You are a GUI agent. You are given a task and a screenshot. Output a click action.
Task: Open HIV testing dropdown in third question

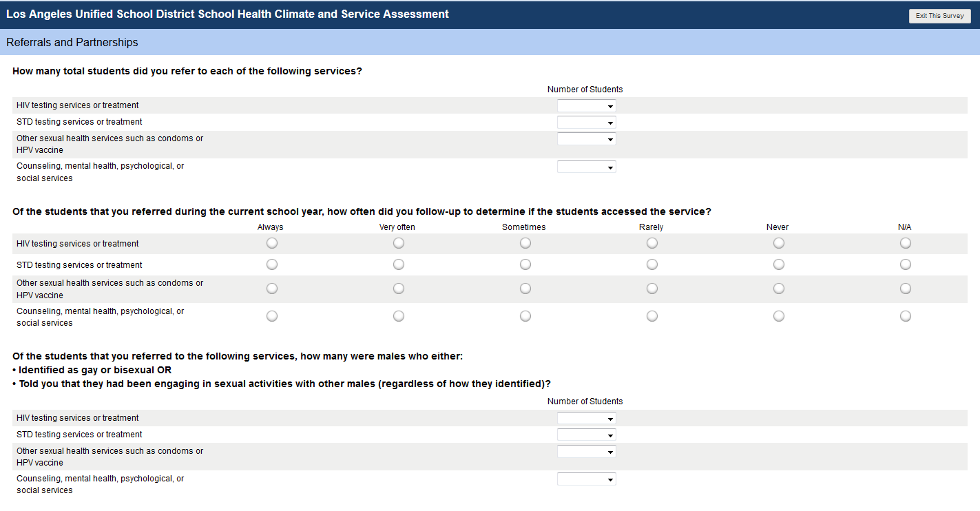pos(586,418)
